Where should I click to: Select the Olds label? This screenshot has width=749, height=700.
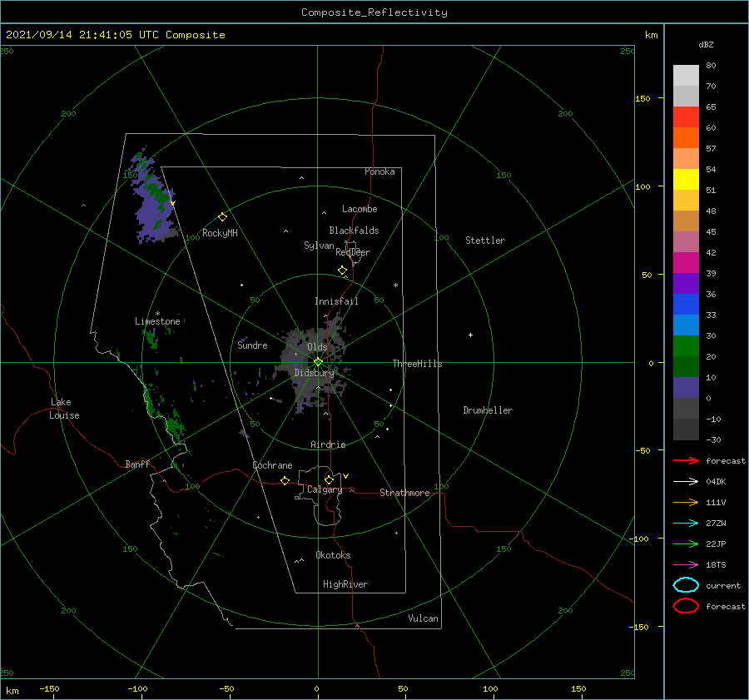tap(317, 347)
